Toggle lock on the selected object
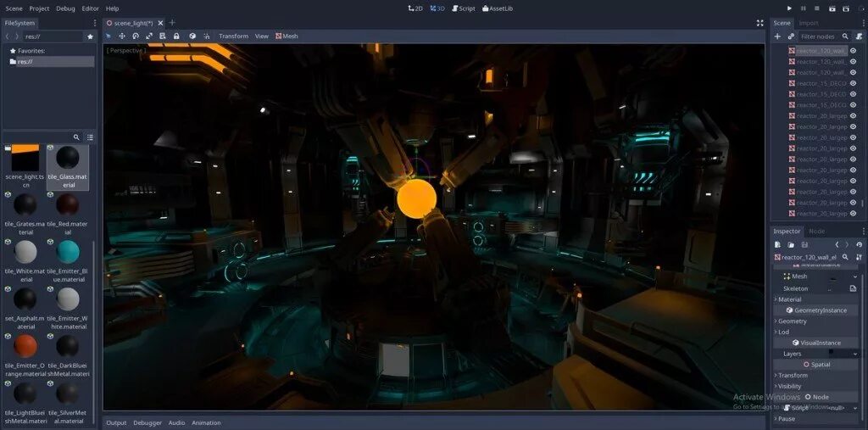 176,36
